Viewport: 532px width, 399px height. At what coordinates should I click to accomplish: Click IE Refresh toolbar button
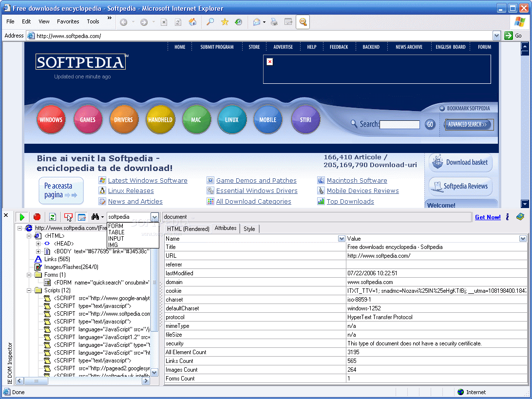tap(178, 22)
